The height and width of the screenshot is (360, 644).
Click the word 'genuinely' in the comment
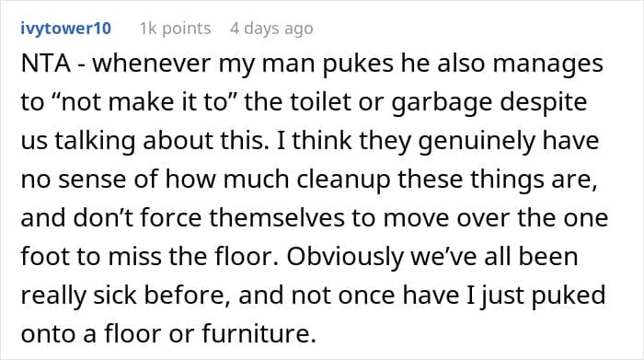point(477,142)
